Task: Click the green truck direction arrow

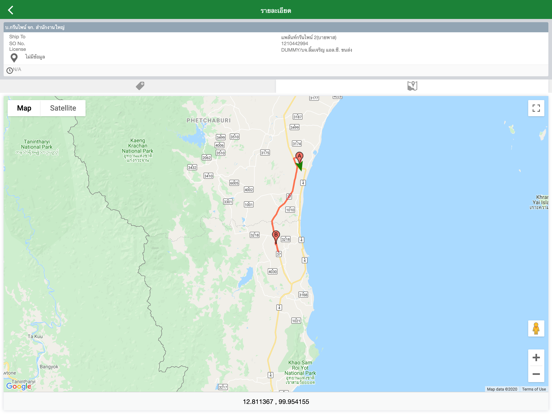Action: click(x=299, y=165)
